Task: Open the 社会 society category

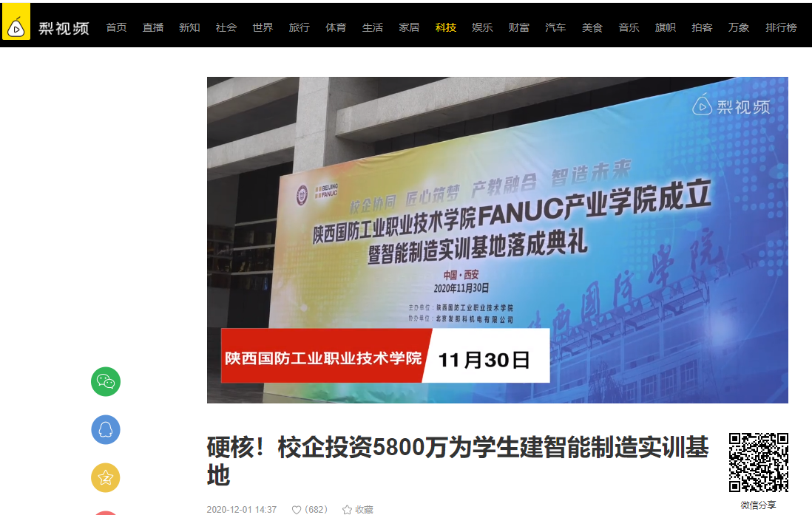Action: [x=226, y=27]
